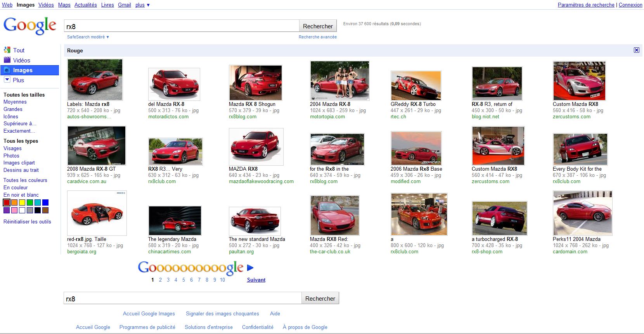Open the plus menu in top bar

142,5
